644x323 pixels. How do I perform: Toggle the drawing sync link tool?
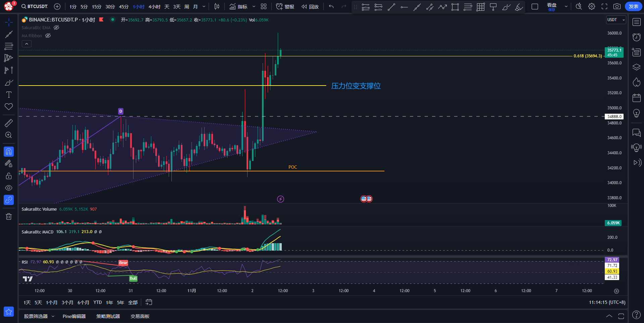pyautogui.click(x=9, y=200)
